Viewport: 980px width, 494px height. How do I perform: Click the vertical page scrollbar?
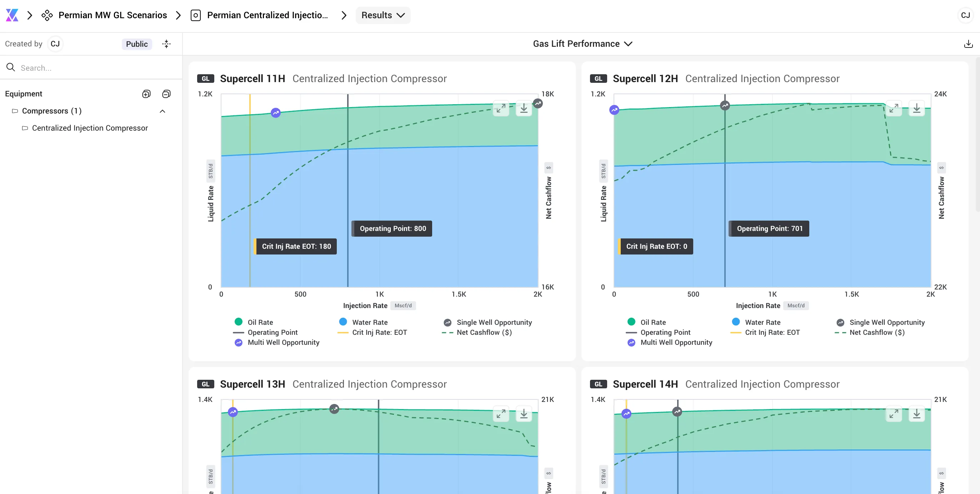point(977,134)
